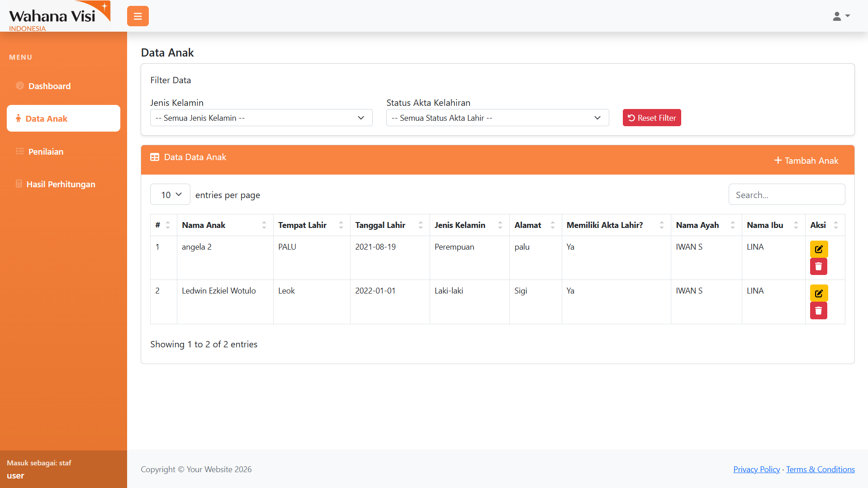Screen dimensions: 868x488
Task: Click Tambah Anak to add a child
Action: pos(806,161)
